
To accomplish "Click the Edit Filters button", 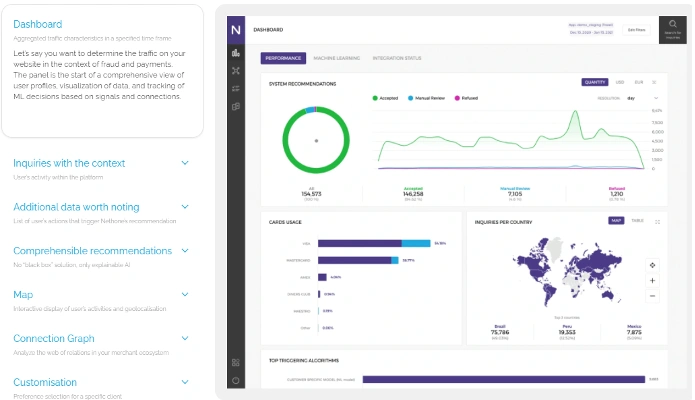I will tap(636, 30).
